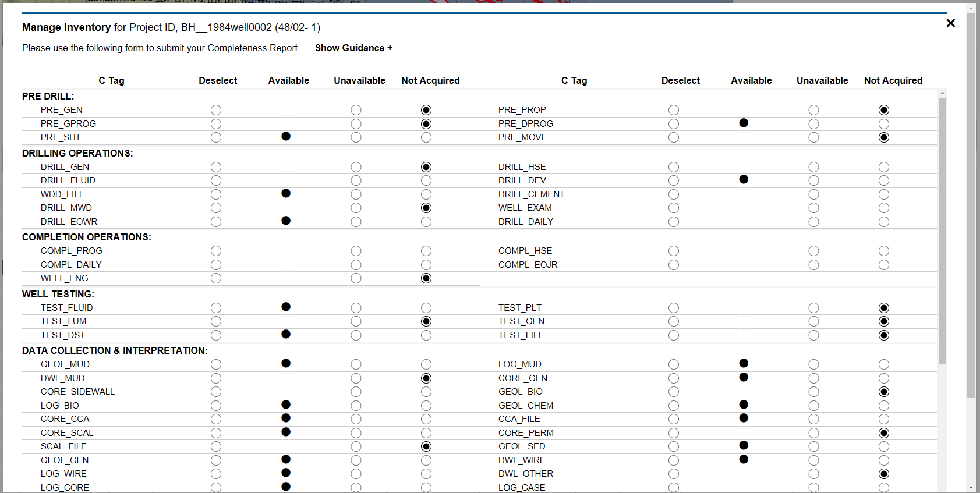The height and width of the screenshot is (493, 980).
Task: Mark DRILL_HSE as Not Acquired
Action: (x=884, y=167)
